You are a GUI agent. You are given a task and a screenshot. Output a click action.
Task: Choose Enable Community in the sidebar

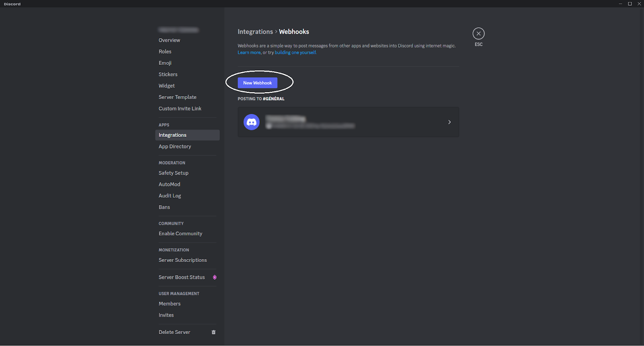click(x=180, y=234)
